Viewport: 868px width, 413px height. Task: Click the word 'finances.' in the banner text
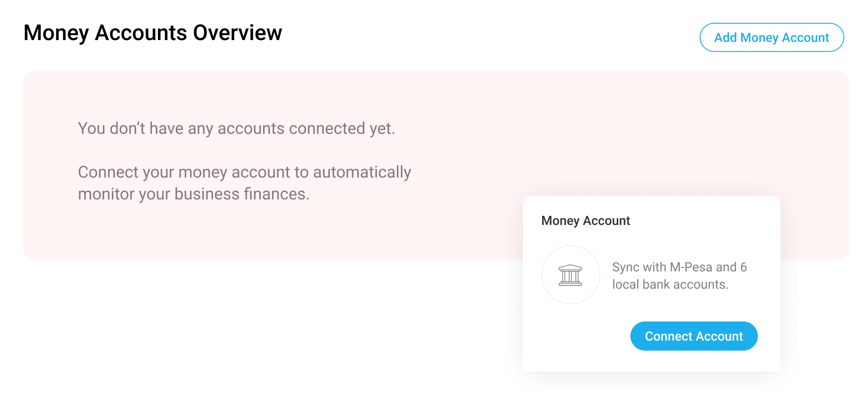coord(276,194)
